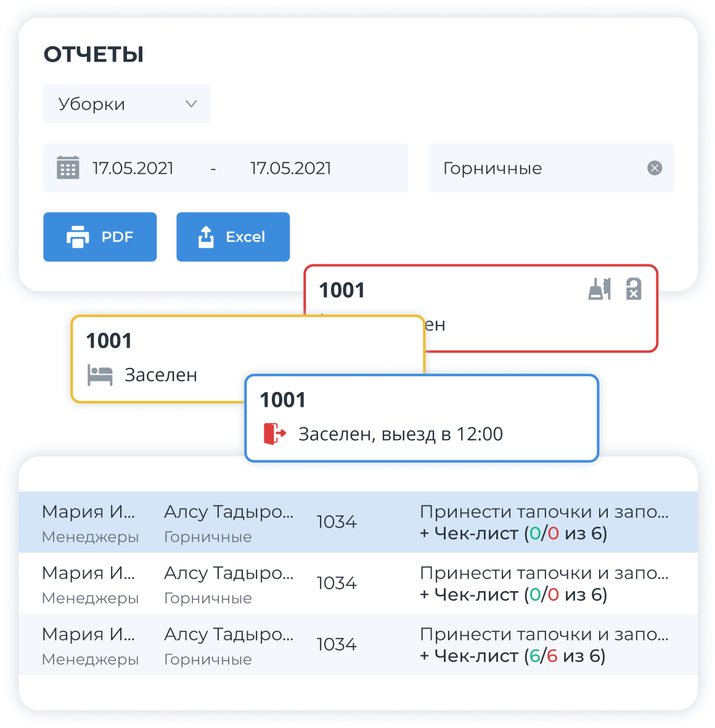Image resolution: width=715 pixels, height=728 pixels.
Task: Click the printer icon on PDF button
Action: click(x=78, y=237)
